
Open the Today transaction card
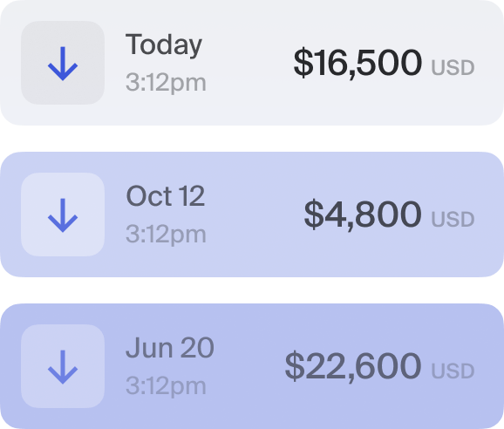pyautogui.click(x=252, y=63)
